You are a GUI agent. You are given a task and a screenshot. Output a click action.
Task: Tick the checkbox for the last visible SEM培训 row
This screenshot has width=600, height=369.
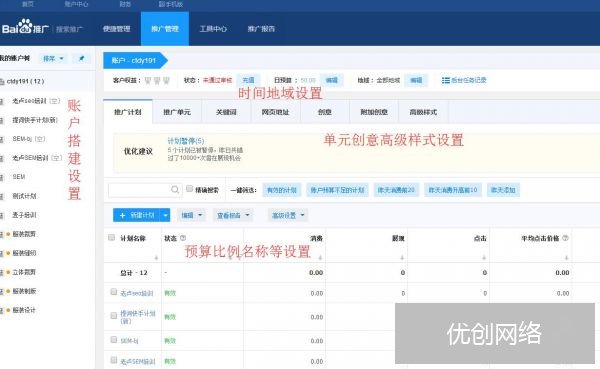114,360
